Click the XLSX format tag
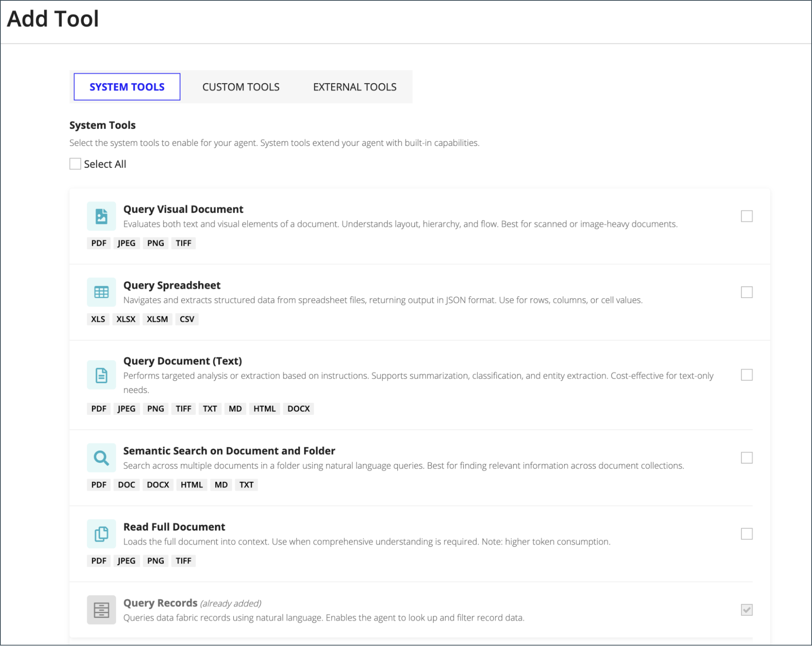Viewport: 812px width, 646px height. click(126, 319)
